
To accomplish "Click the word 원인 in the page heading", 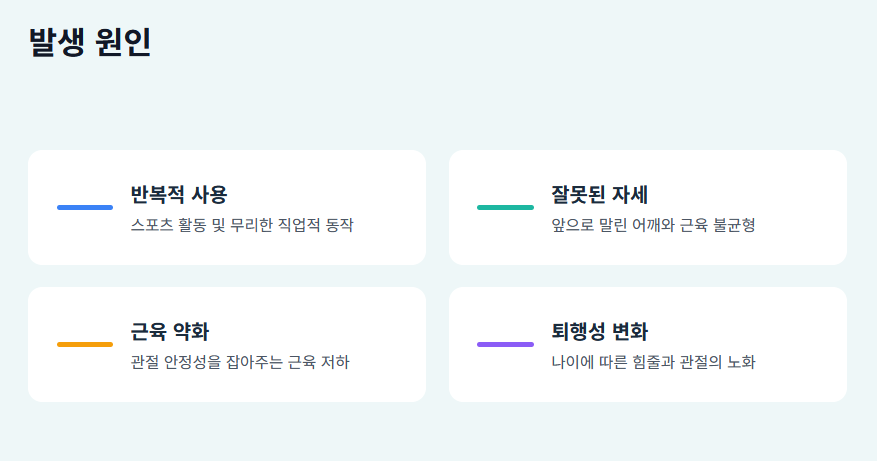I will [124, 42].
